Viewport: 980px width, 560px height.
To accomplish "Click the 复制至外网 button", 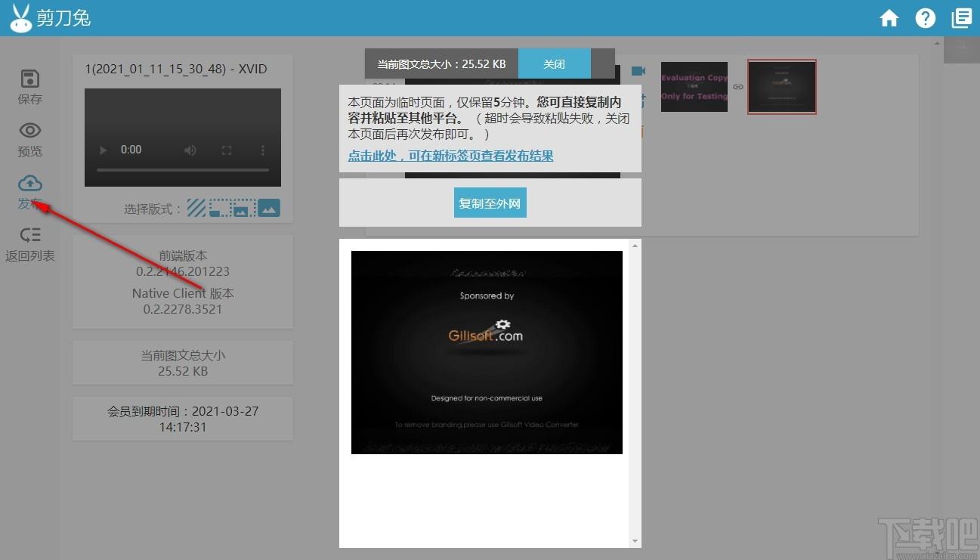I will click(x=490, y=203).
